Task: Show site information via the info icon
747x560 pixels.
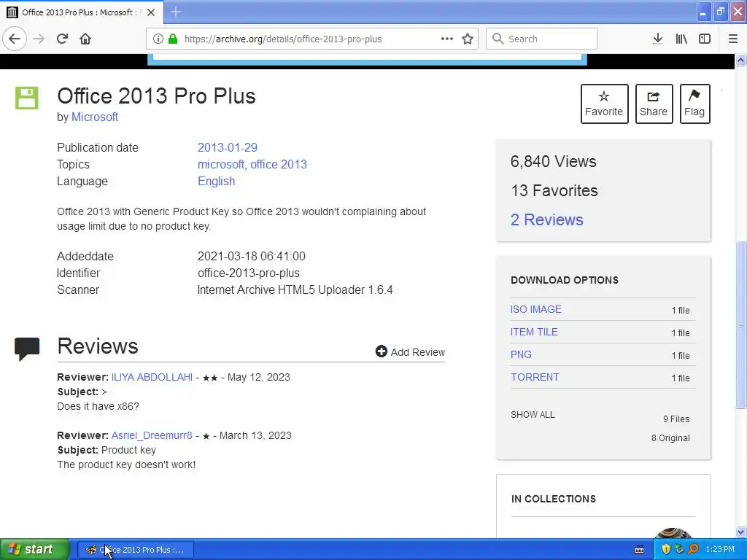Action: (158, 39)
